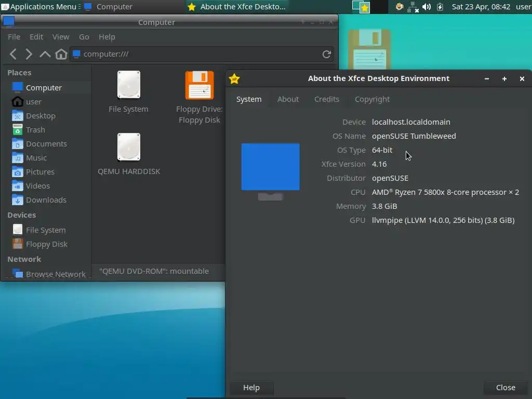The height and width of the screenshot is (399, 532).
Task: Click the openSUSE Tumbleweed OS name value
Action: click(x=414, y=136)
